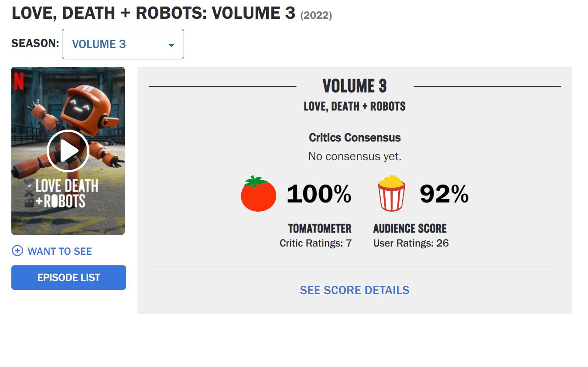Screen dimensions: 588x367
Task: Click Critic Ratings: 7 text
Action: coord(315,243)
